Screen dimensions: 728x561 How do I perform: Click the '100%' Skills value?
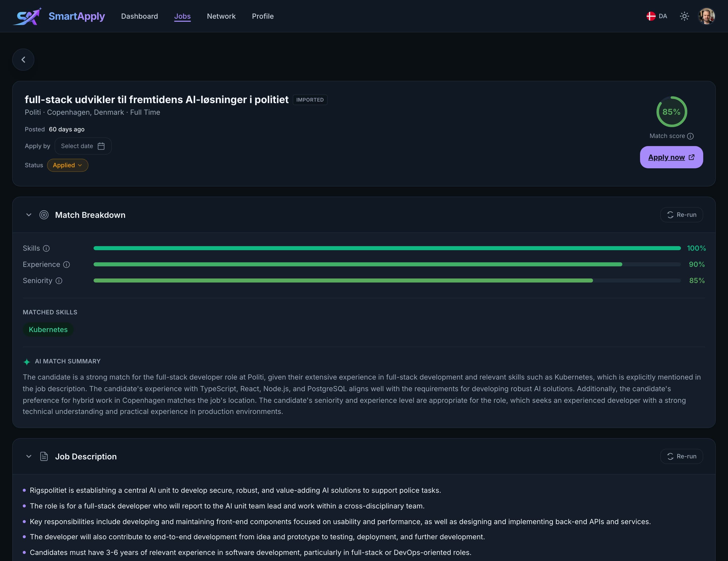pos(696,248)
